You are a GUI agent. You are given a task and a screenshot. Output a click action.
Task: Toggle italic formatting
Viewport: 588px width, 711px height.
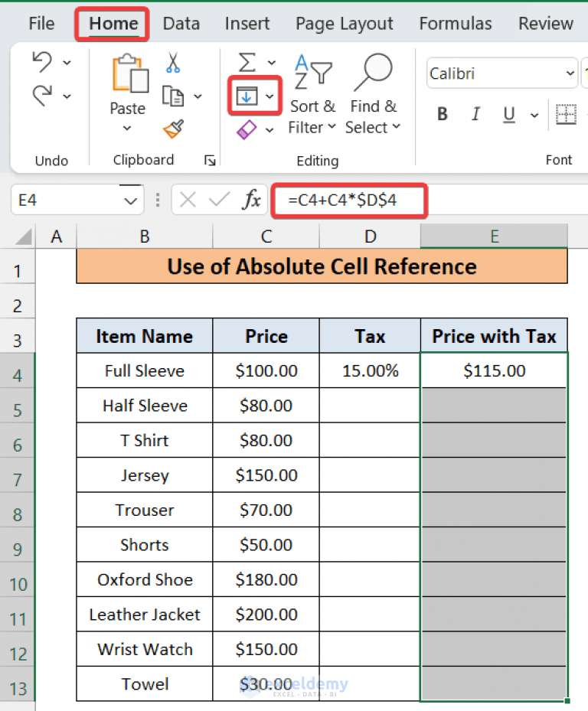(475, 113)
